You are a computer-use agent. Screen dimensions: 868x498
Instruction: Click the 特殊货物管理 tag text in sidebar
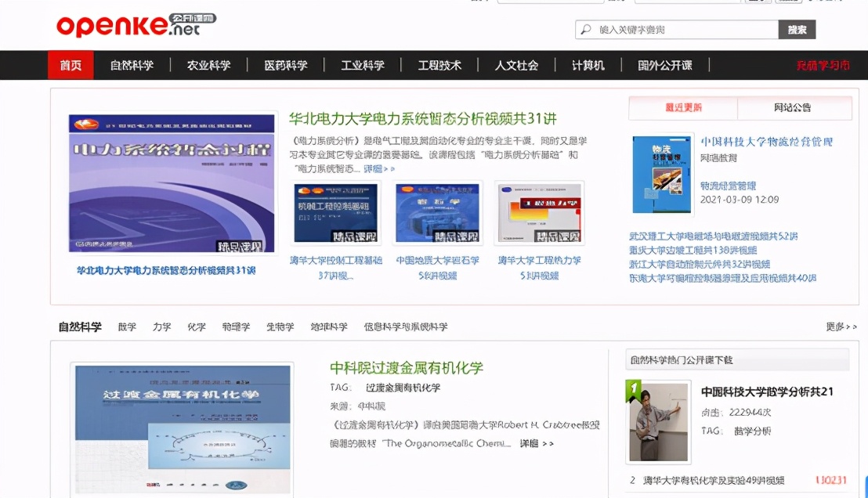point(728,186)
